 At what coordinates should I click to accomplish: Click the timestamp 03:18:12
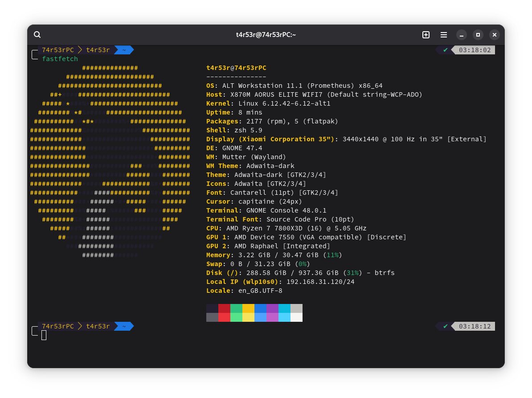(x=475, y=326)
